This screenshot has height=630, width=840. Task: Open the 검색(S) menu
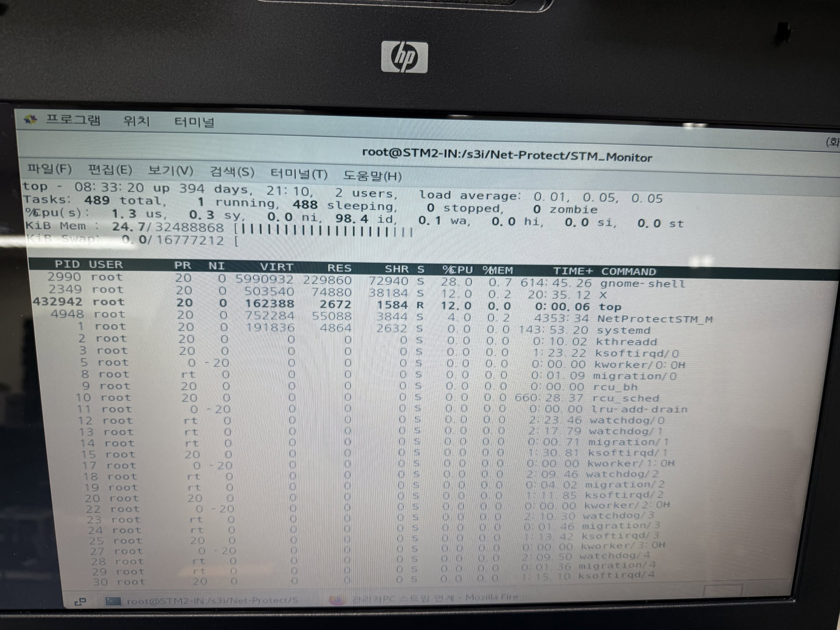coord(232,172)
